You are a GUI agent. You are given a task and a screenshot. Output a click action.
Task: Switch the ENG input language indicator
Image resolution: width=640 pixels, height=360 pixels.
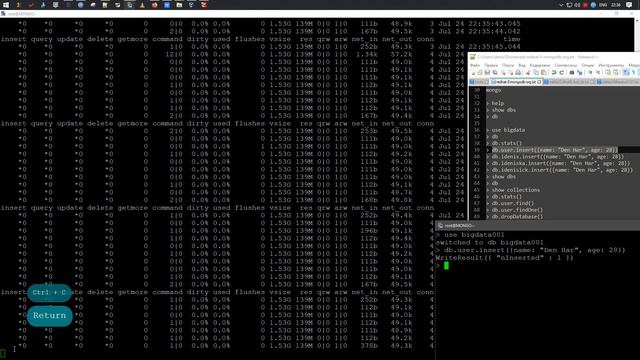pos(603,5)
